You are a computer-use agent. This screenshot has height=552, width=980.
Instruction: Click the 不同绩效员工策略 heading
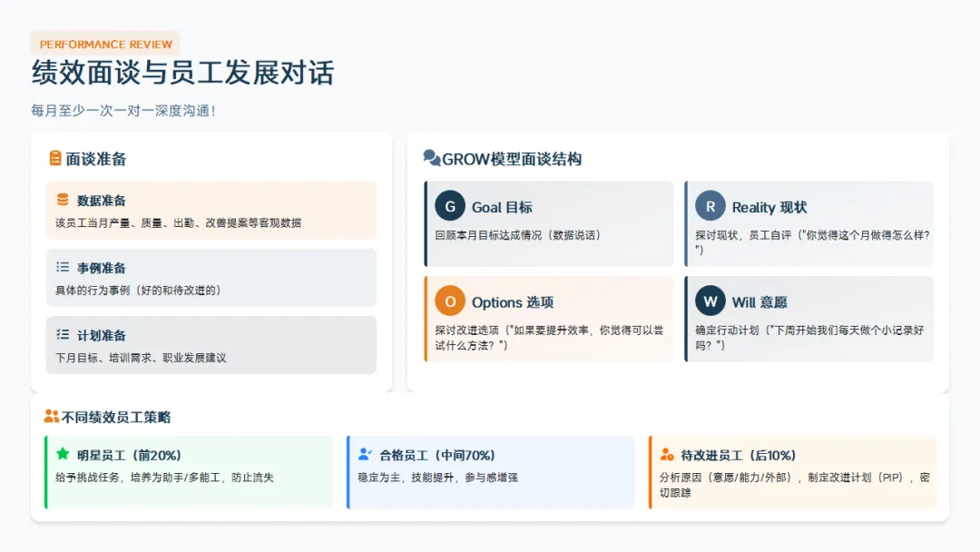coord(115,417)
